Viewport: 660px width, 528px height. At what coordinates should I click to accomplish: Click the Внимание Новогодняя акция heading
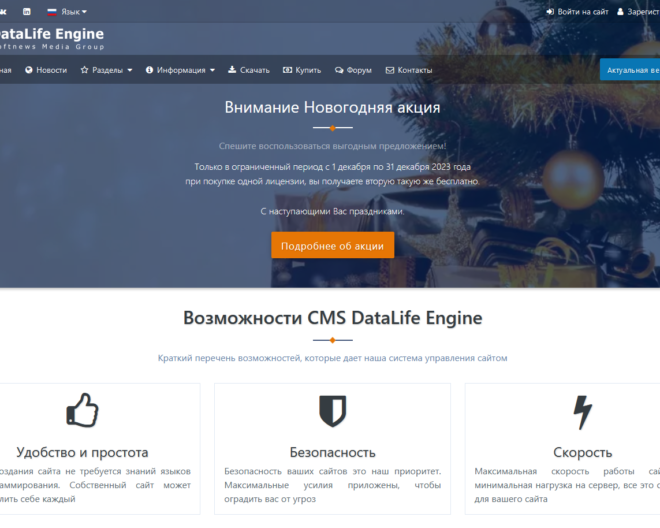(x=332, y=107)
